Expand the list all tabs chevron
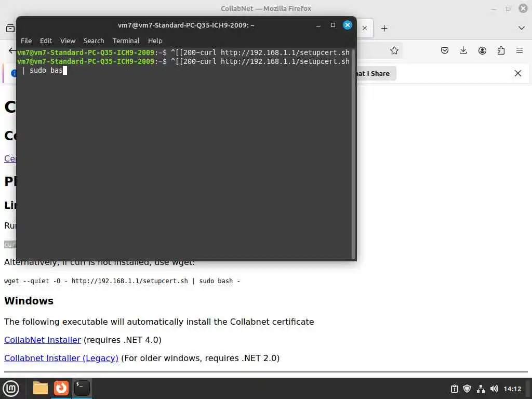The image size is (532, 399). [522, 28]
